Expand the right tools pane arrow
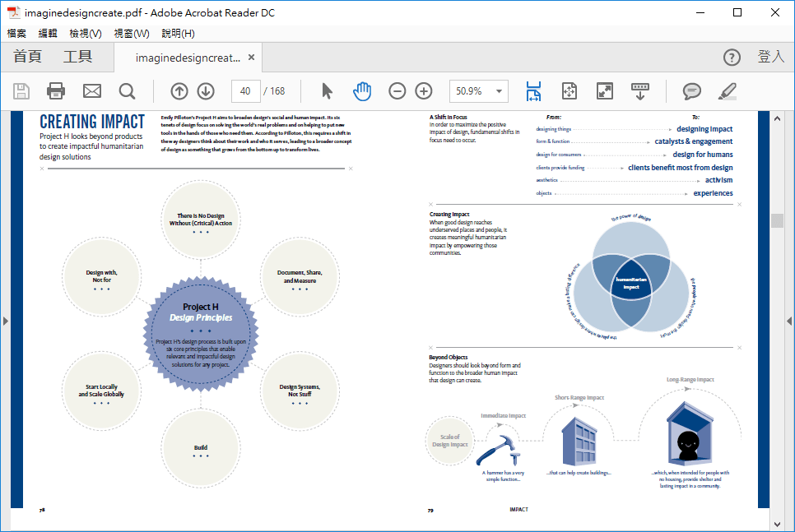The width and height of the screenshot is (795, 532). tap(789, 321)
